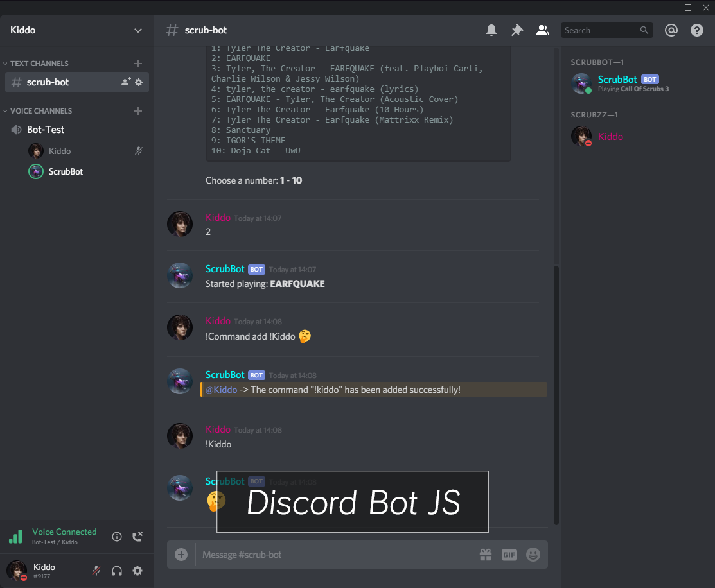
Task: Click the "8: Sanctuary" list line
Action: (241, 130)
